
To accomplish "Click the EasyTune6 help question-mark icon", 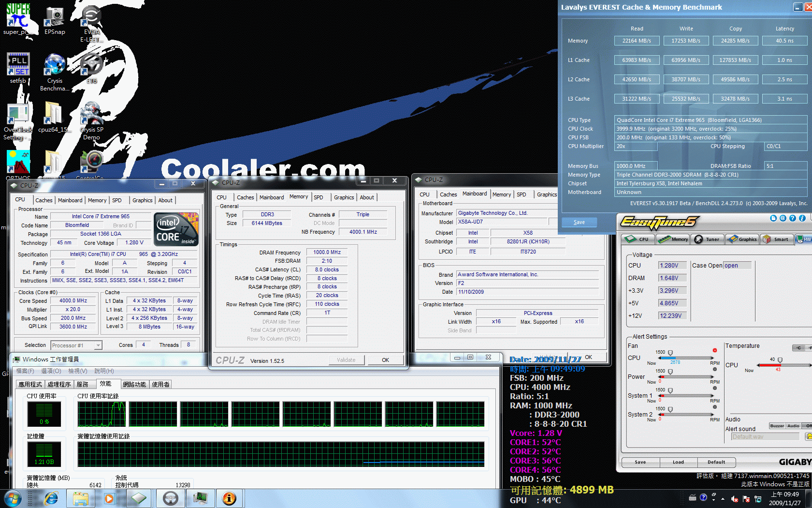I will pyautogui.click(x=793, y=218).
